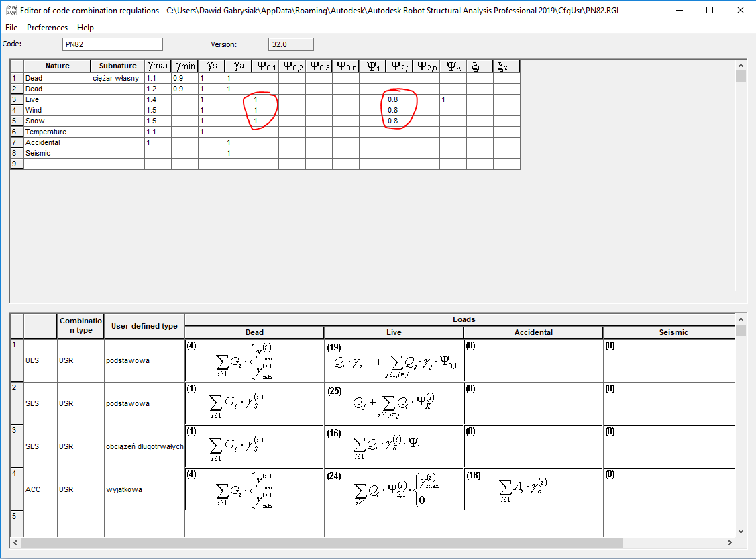The image size is (756, 559).
Task: Click the Accidental formula (18) in ACC row
Action: [533, 490]
